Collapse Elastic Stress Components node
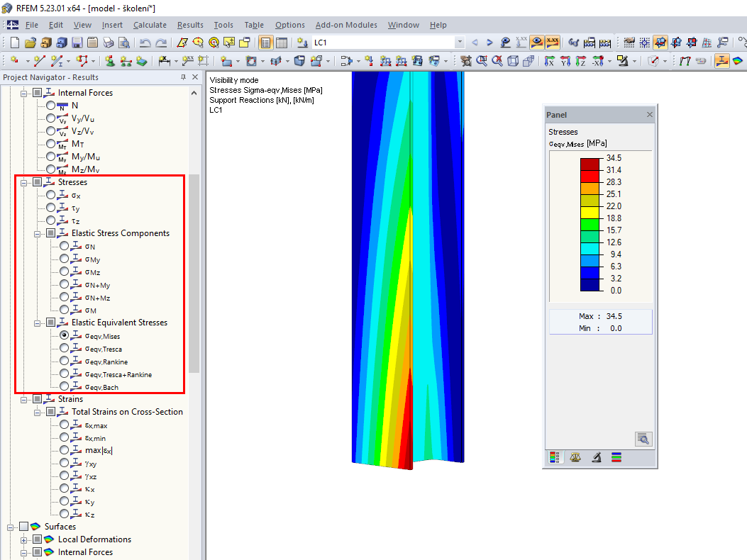The width and height of the screenshot is (747, 560). [x=37, y=234]
